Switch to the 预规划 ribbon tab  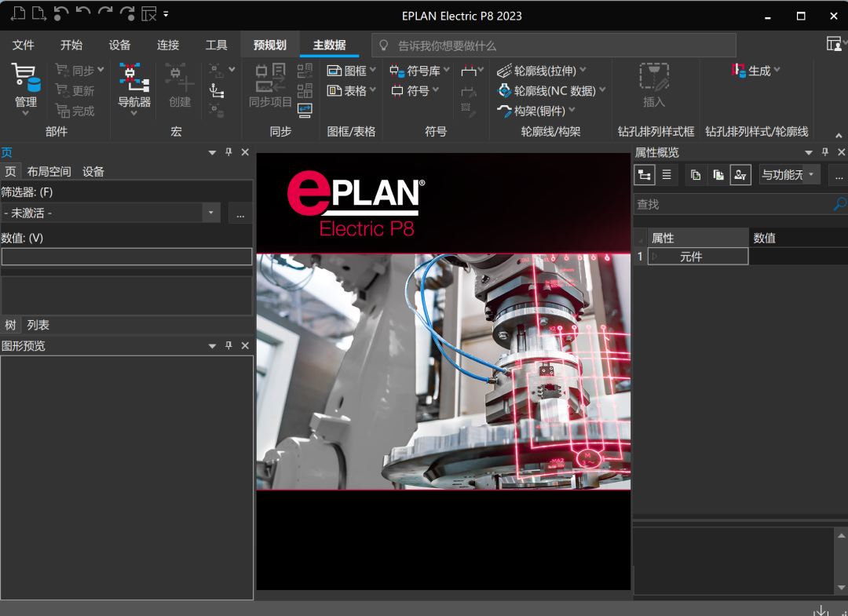click(269, 45)
